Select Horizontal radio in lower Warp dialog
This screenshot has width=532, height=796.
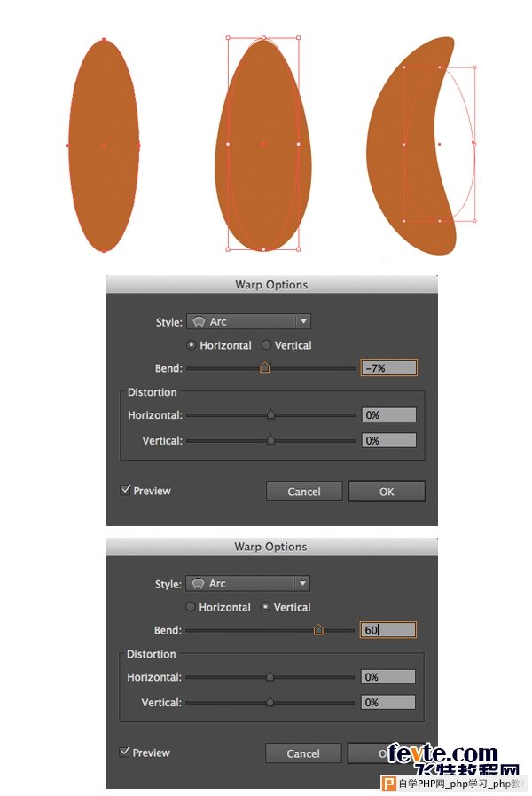pyautogui.click(x=190, y=607)
